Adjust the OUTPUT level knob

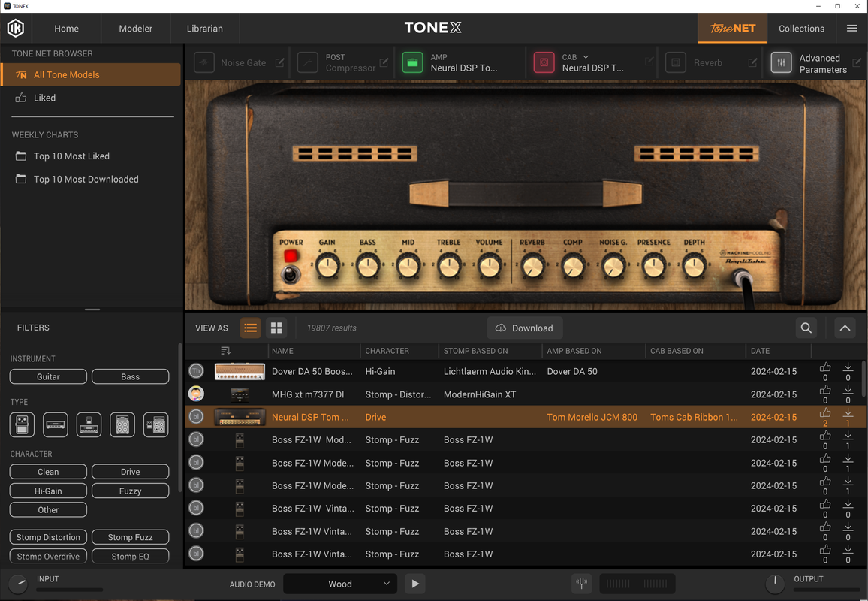775,583
